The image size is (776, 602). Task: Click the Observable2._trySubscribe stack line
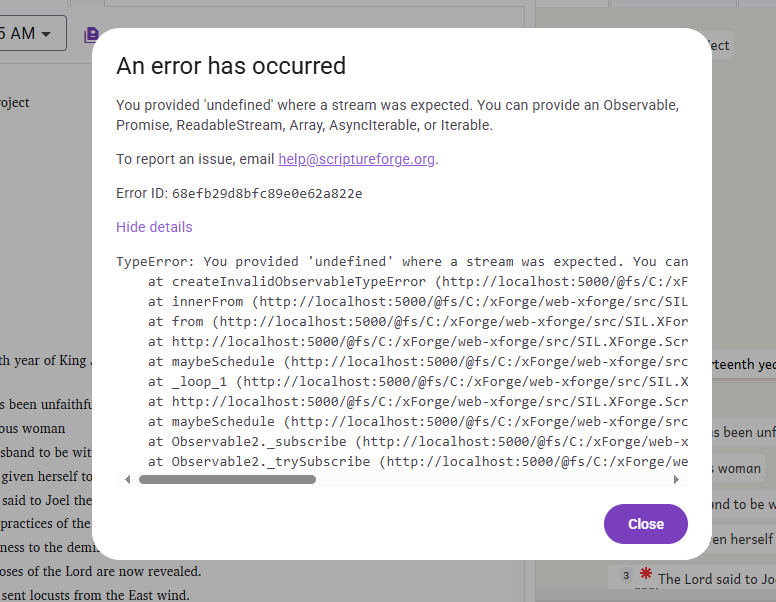point(420,462)
